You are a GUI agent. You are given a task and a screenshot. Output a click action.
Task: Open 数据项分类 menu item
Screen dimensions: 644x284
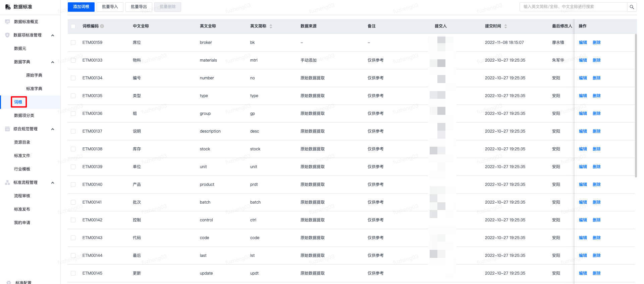click(x=24, y=116)
